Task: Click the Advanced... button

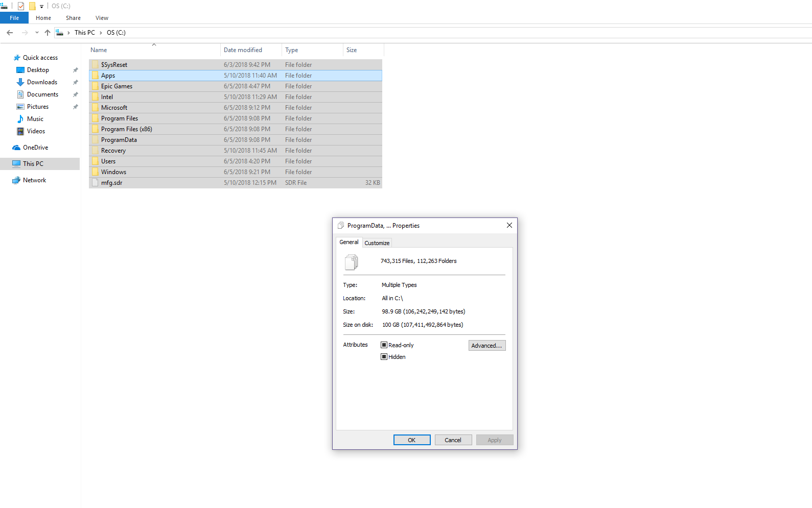Action: pos(487,346)
